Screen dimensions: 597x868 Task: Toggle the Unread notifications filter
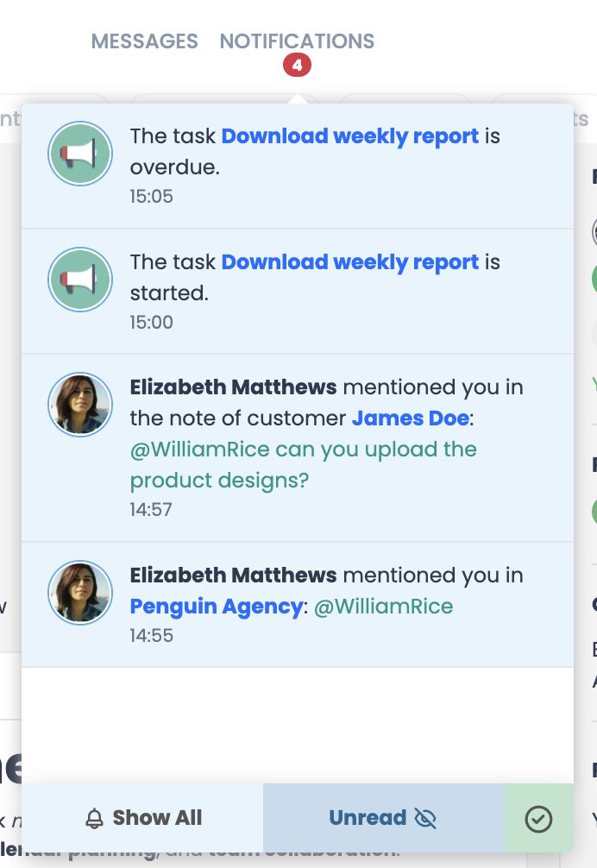point(368,818)
